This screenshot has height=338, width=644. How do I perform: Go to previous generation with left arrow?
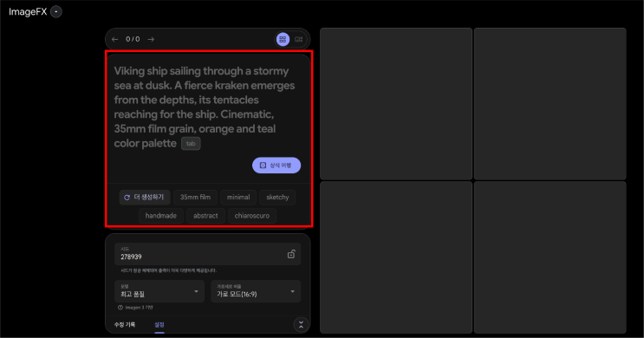click(115, 39)
